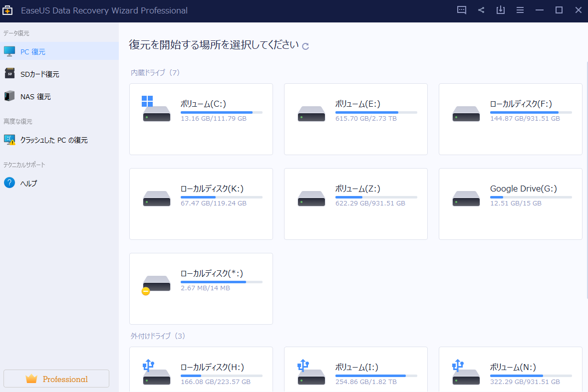Click the ボリューム(E:) drive icon
The height and width of the screenshot is (392, 588).
(311, 114)
